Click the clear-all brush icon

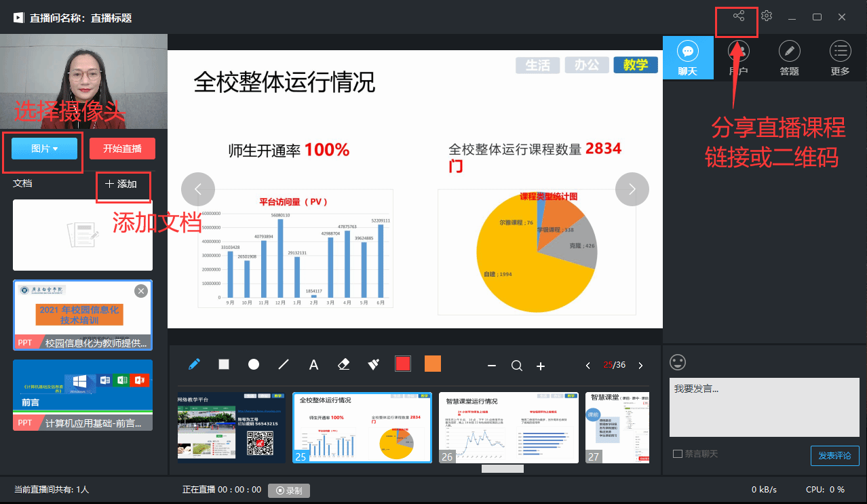pos(373,364)
